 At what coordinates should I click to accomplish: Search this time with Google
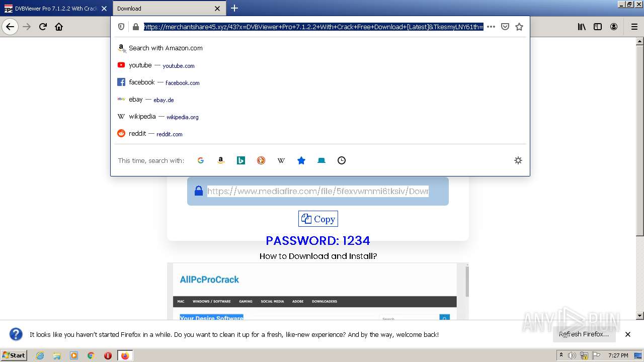pos(201,160)
